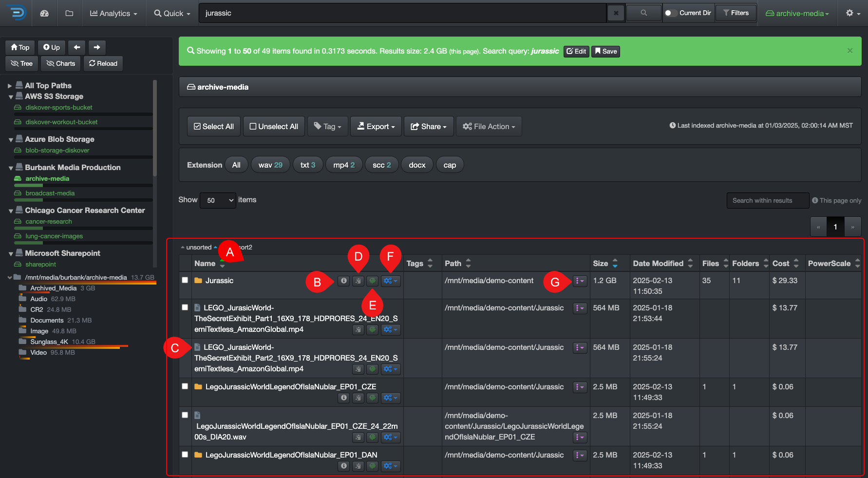Viewport: 868px width, 478px height.
Task: Open the settings gear in top right
Action: click(852, 13)
